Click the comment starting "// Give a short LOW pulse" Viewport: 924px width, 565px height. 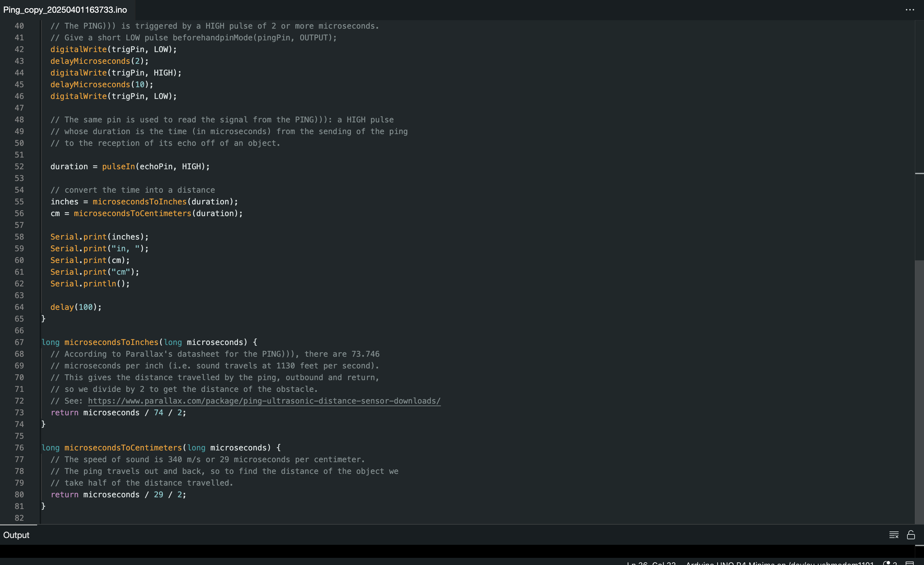tap(194, 37)
